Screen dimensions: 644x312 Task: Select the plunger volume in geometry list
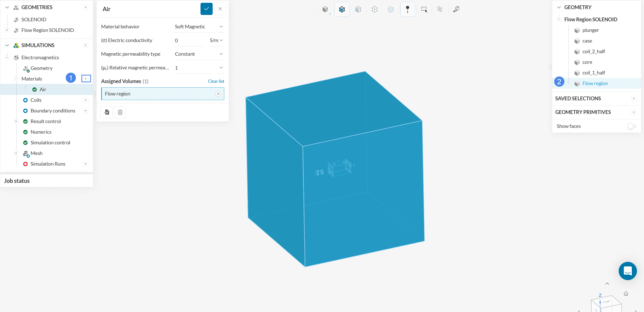point(590,30)
